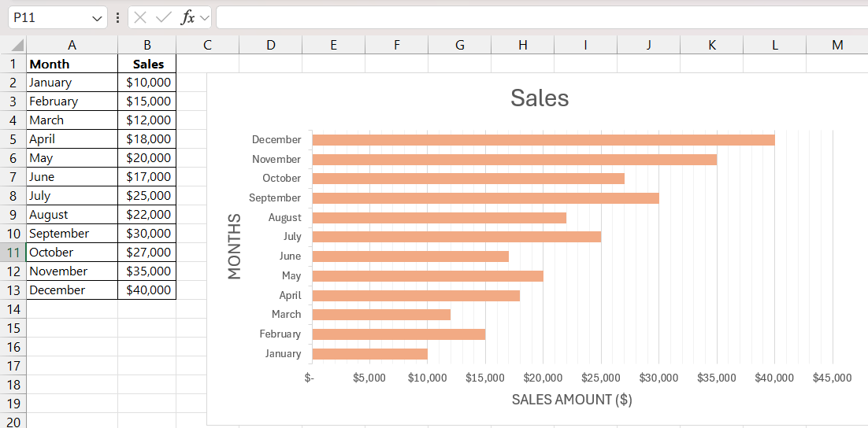
Task: Select row 19 header
Action: (x=13, y=403)
